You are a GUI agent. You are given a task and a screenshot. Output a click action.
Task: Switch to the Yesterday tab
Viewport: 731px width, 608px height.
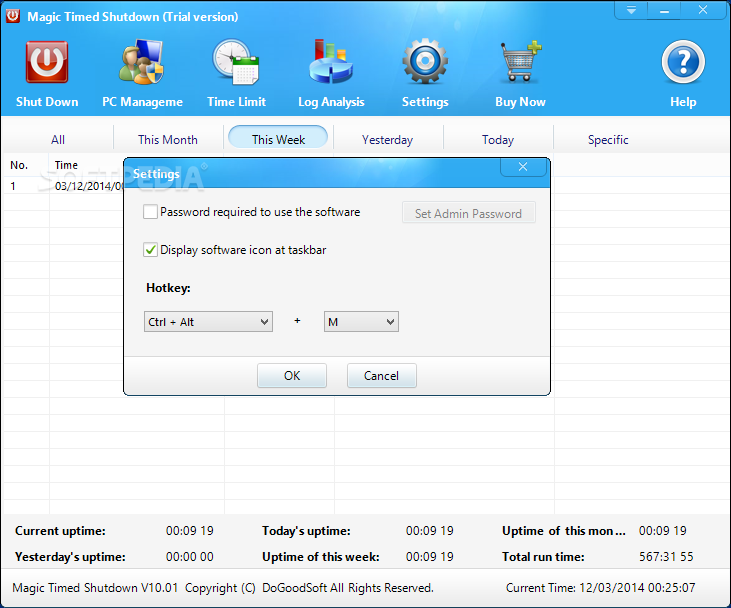[387, 139]
